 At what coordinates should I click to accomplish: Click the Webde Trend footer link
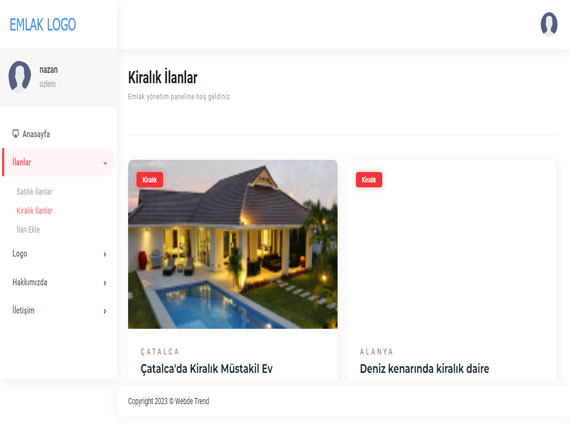coord(192,401)
